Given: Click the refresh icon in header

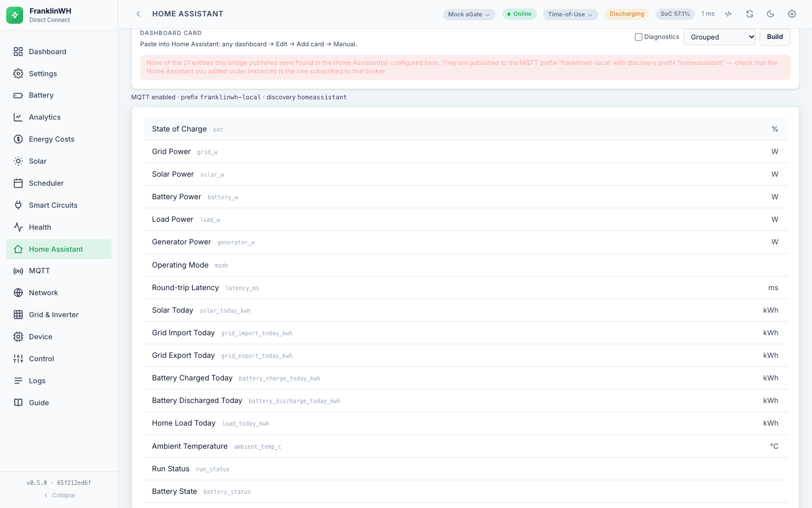Looking at the screenshot, I should pos(749,14).
